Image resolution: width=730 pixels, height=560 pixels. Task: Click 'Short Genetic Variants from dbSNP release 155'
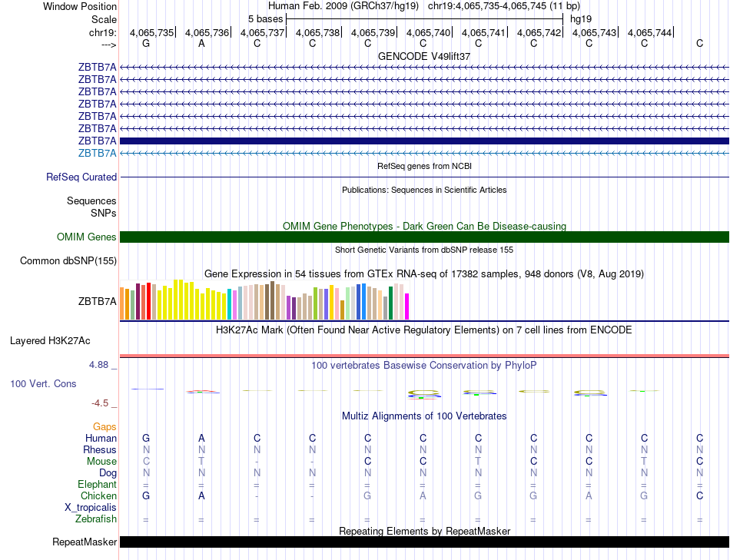pos(424,250)
